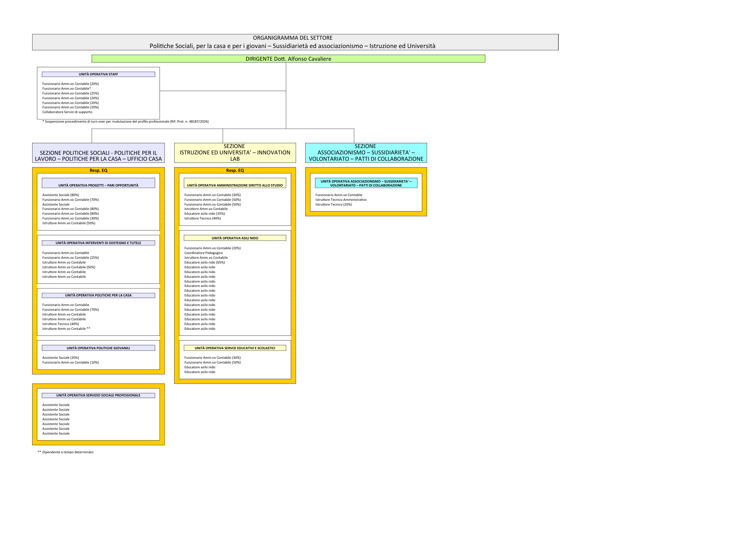This screenshot has width=756, height=535.
Task: Click 'Coordinatore Pedagogico' entry
Action: tap(204, 253)
